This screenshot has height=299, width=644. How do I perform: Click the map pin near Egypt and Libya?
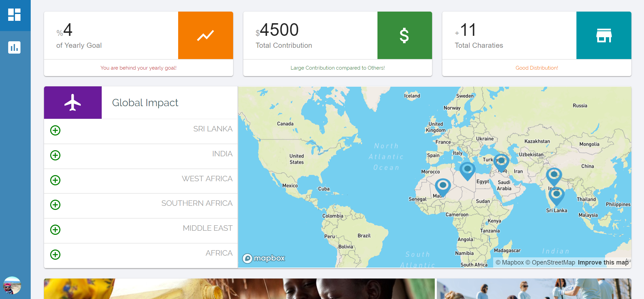pyautogui.click(x=467, y=171)
